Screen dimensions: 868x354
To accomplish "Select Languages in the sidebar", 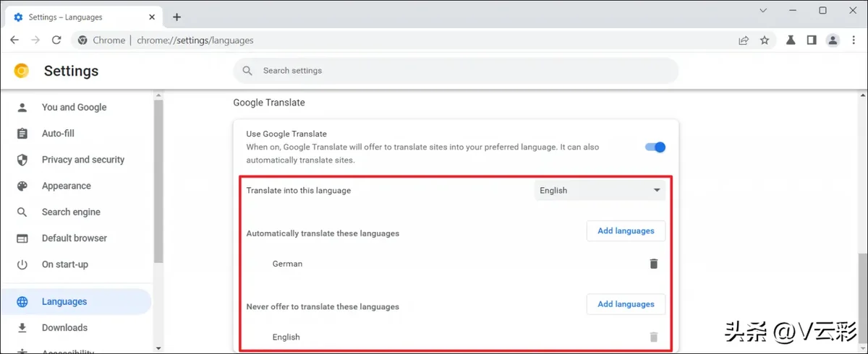I will [77, 302].
